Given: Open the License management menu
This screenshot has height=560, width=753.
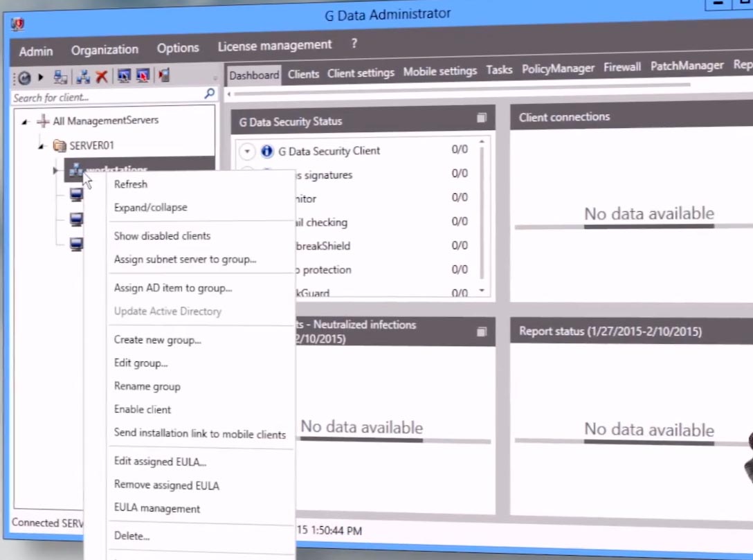Looking at the screenshot, I should point(275,46).
